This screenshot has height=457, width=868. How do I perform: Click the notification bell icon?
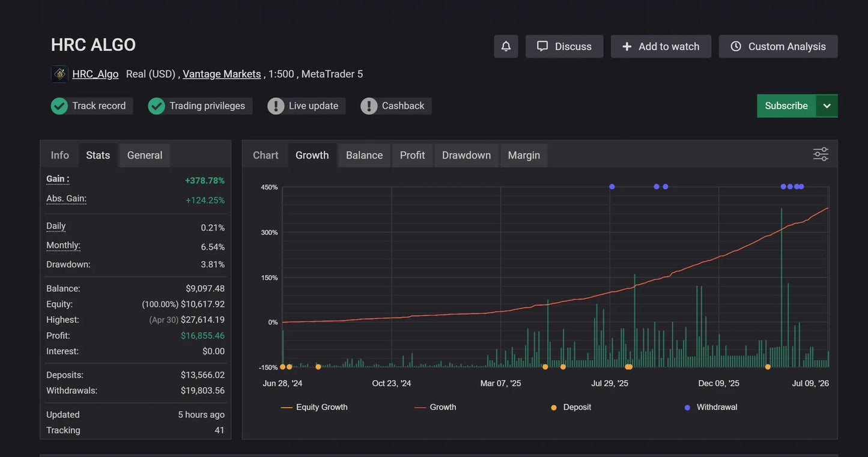point(506,46)
